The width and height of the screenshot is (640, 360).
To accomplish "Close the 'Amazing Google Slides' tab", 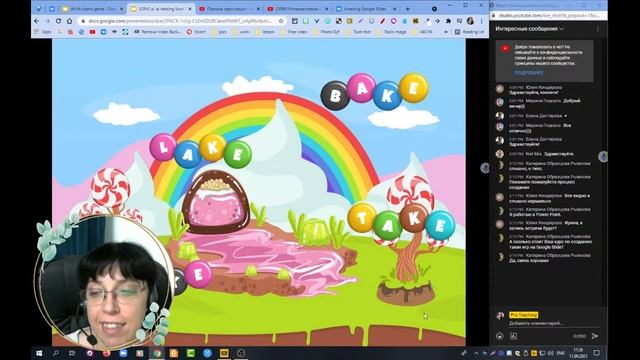I will pos(394,9).
